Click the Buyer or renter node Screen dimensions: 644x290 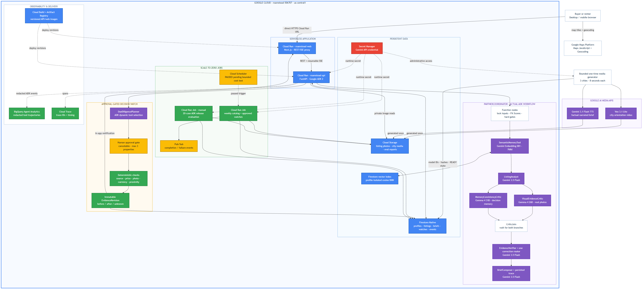[x=583, y=16]
